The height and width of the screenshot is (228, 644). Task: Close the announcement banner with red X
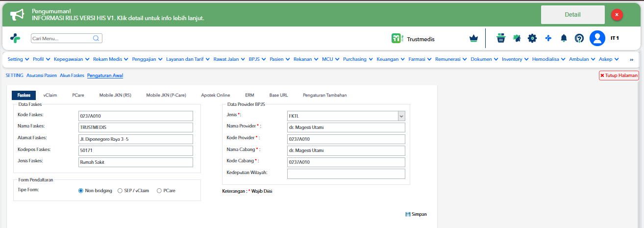click(617, 15)
